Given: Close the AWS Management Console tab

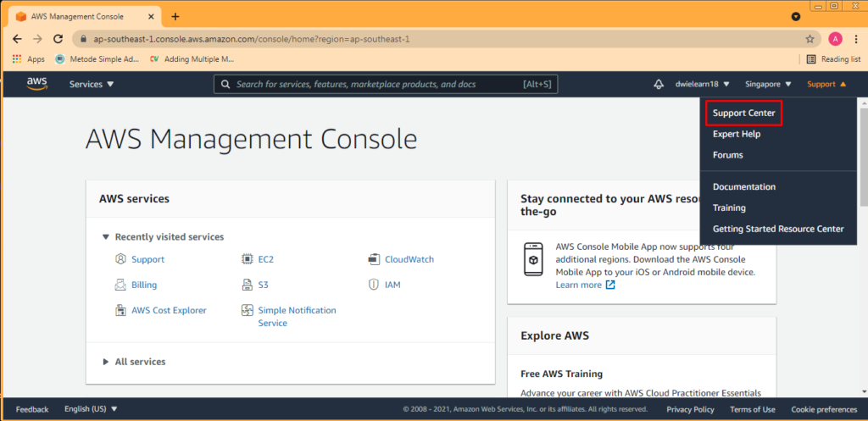Looking at the screenshot, I should [x=150, y=17].
